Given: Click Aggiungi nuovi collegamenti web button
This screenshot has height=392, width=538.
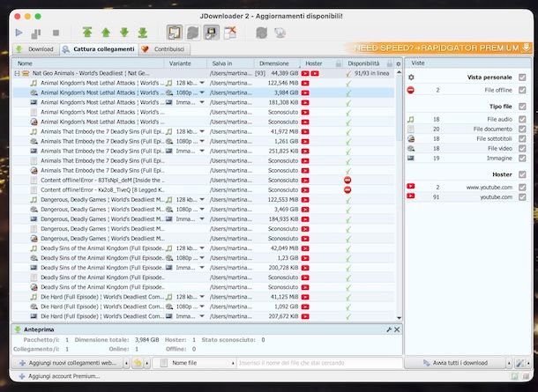Looking at the screenshot, I should (x=68, y=363).
